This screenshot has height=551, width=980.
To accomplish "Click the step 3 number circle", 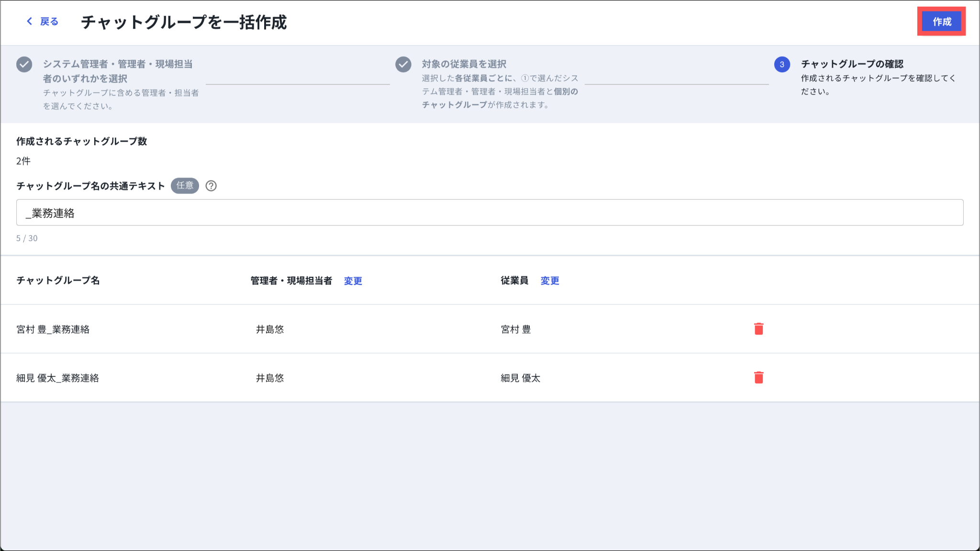I will pyautogui.click(x=782, y=64).
